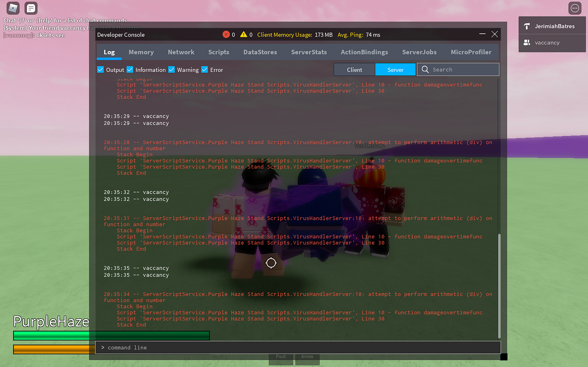This screenshot has height=367, width=588.
Task: Click the circular emotes button top-right
Action: click(575, 8)
